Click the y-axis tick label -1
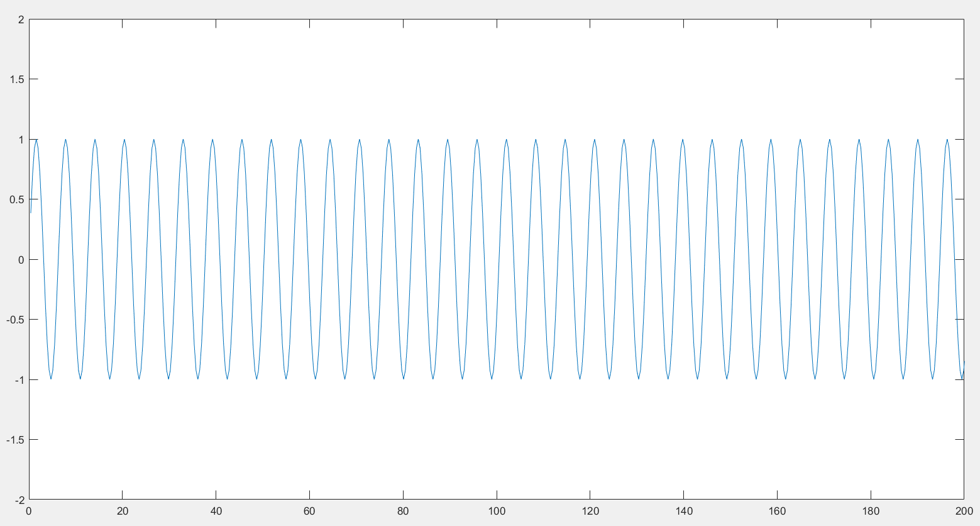This screenshot has width=980, height=526. [x=19, y=380]
